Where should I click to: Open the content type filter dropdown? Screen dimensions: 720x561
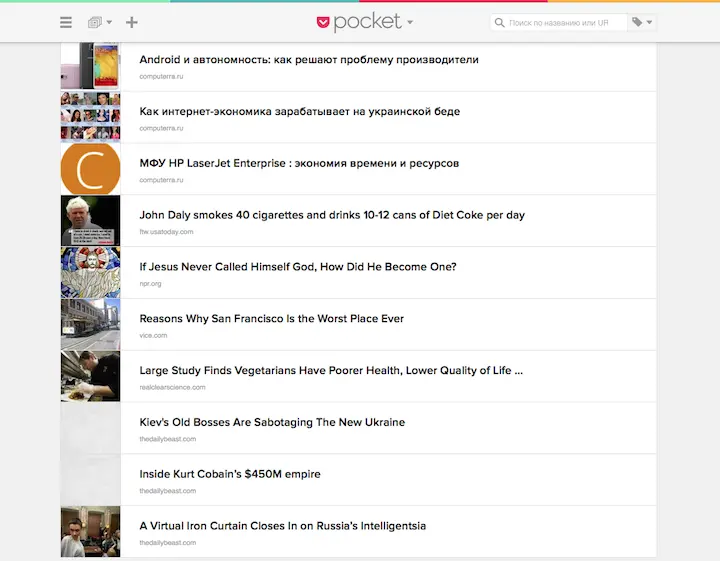[99, 22]
